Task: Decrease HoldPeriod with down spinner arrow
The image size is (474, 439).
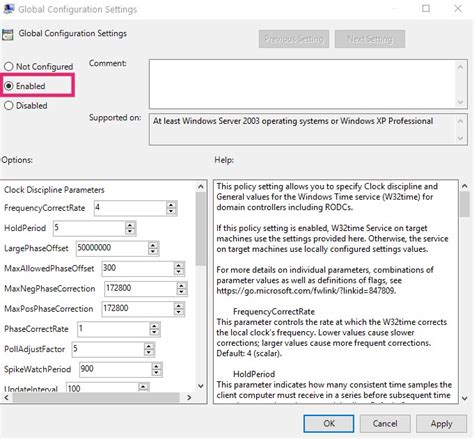Action: [130, 232]
